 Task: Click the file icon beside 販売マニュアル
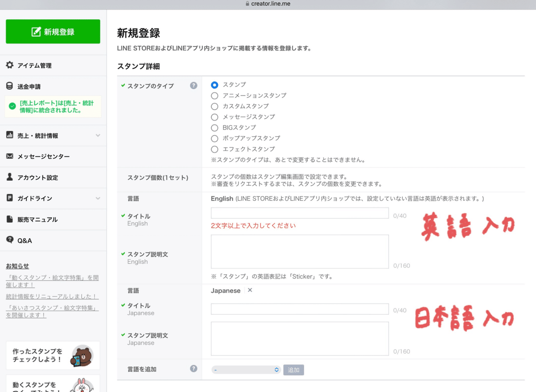pyautogui.click(x=10, y=219)
